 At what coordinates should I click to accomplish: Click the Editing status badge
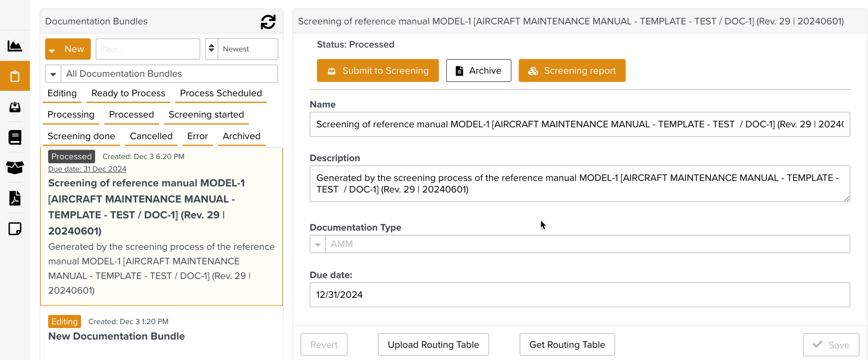click(x=64, y=322)
